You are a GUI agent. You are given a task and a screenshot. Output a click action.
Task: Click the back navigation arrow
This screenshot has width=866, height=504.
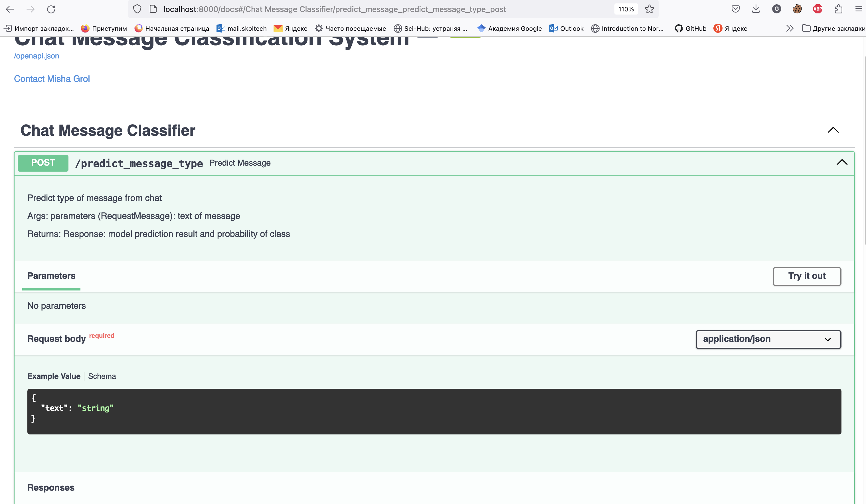click(x=10, y=9)
